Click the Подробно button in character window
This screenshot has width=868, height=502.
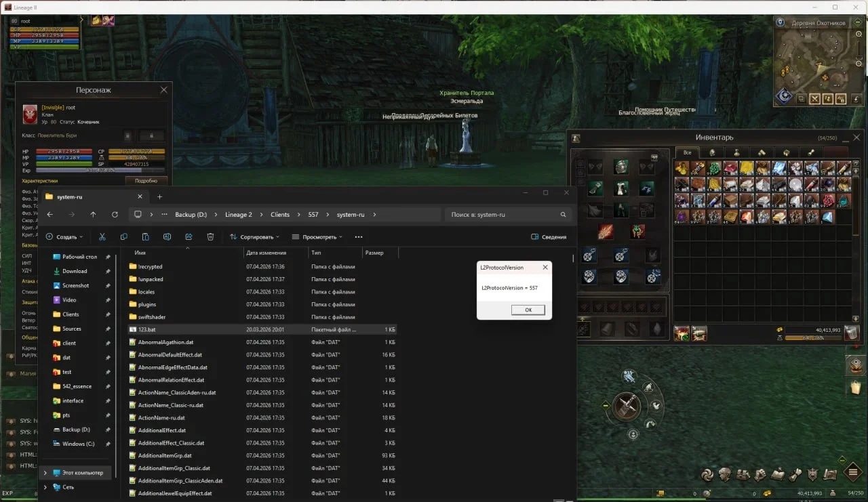146,181
